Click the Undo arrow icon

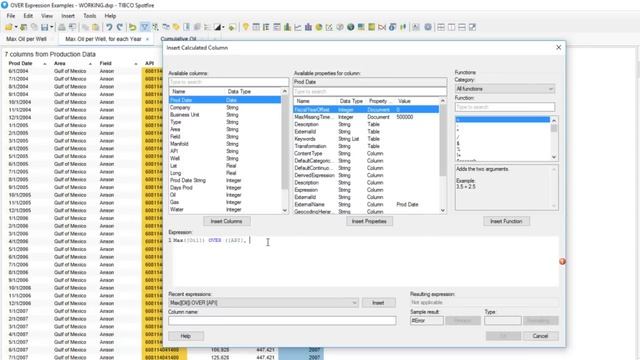click(109, 27)
